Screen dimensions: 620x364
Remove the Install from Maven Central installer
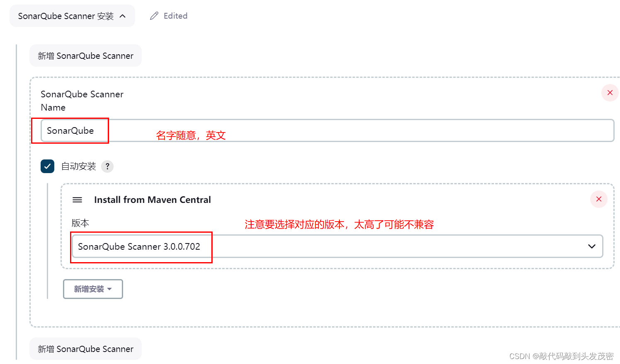(598, 199)
